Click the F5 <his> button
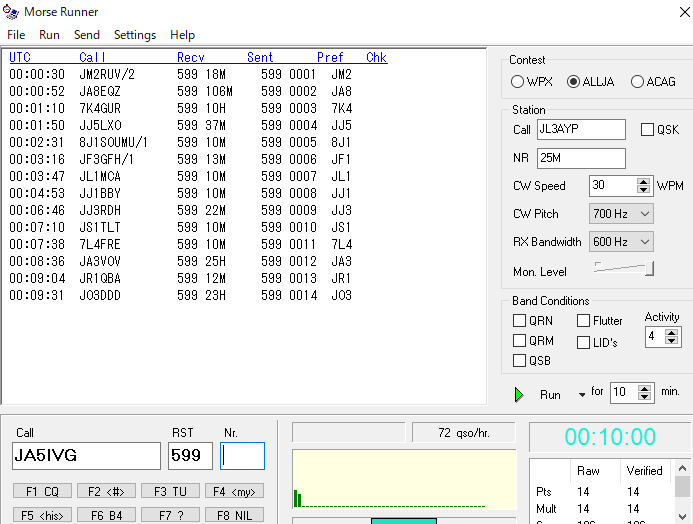The height and width of the screenshot is (524, 693). pyautogui.click(x=42, y=515)
